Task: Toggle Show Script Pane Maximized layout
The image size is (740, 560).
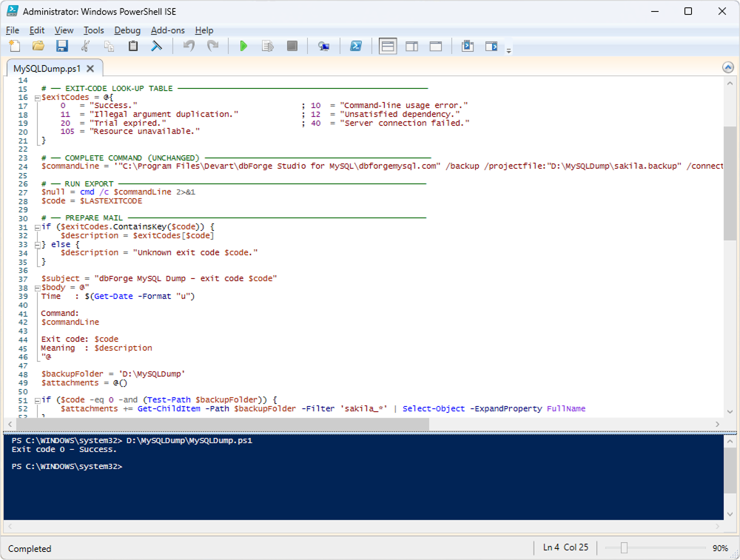Action: click(436, 46)
